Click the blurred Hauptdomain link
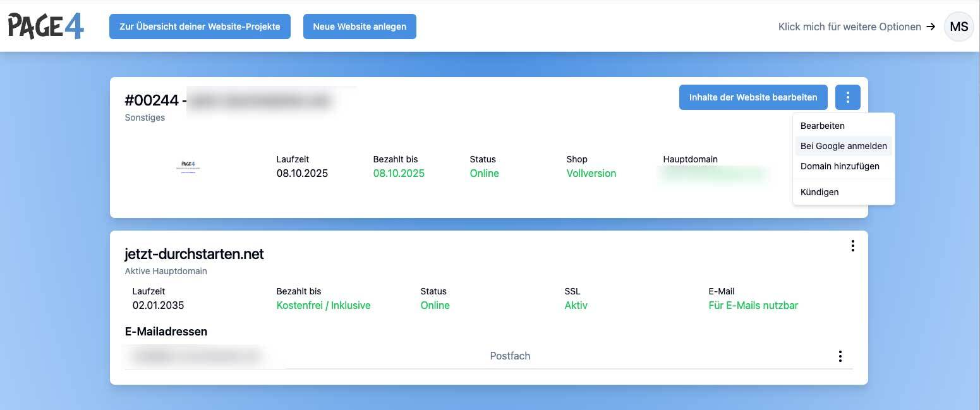Viewport: 980px width, 410px height. (x=713, y=174)
